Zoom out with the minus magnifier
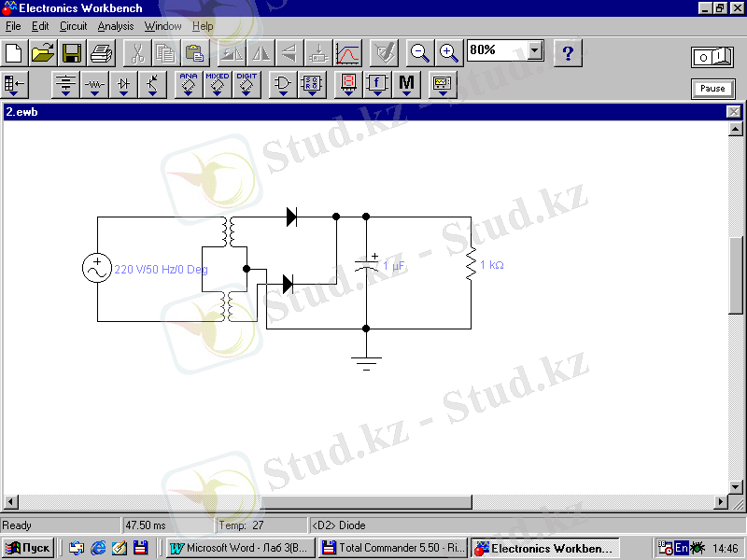Screen dimensions: 747x560 [x=419, y=53]
